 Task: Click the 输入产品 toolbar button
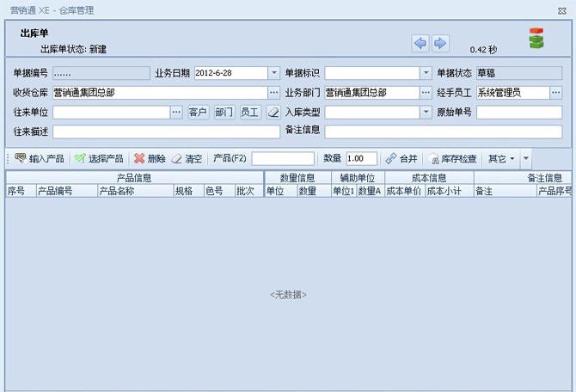(x=40, y=159)
